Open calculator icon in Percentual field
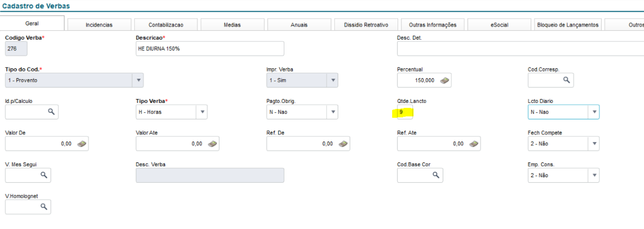Screen dimensions: 644x229 tap(444, 80)
